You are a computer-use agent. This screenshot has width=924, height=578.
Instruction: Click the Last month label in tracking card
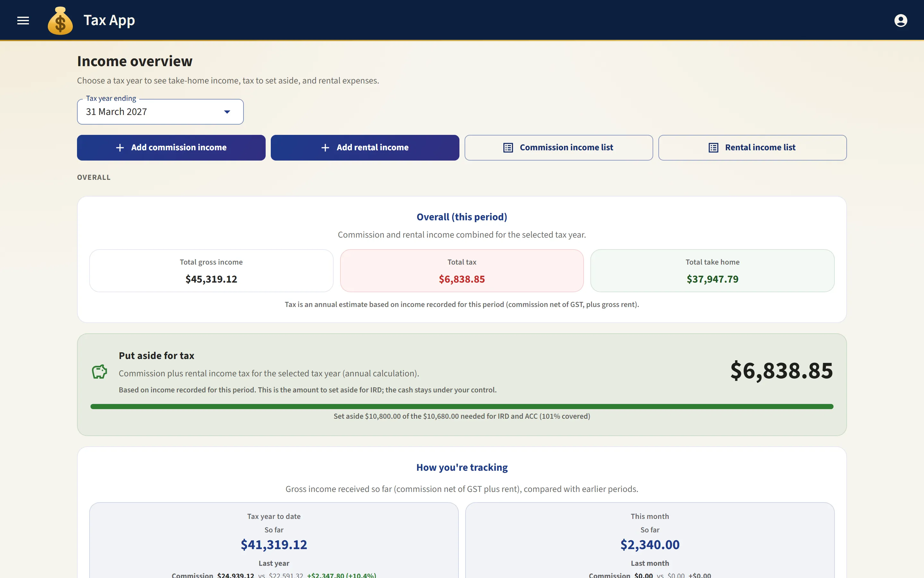(x=650, y=563)
